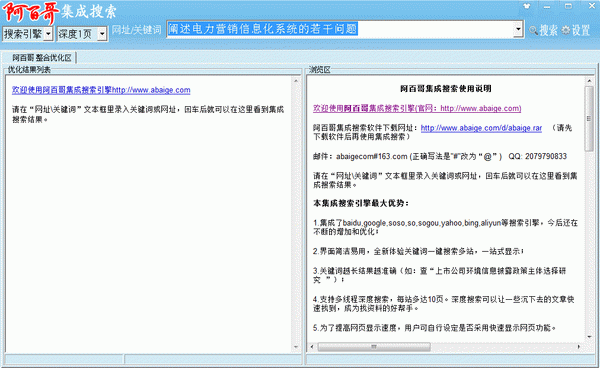The image size is (600, 368).
Task: Click down arrow of results list scrollbar
Action: tap(296, 347)
